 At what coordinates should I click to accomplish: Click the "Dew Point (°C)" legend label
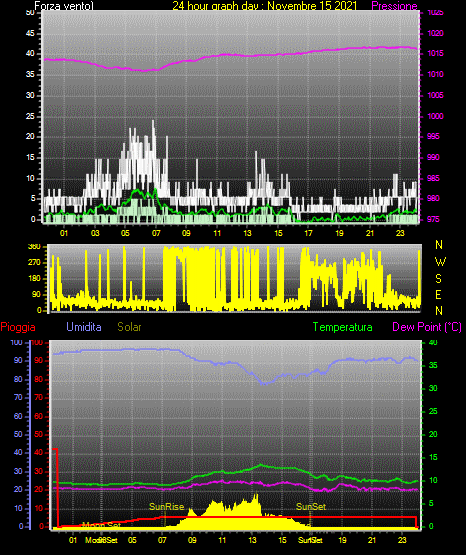(427, 327)
